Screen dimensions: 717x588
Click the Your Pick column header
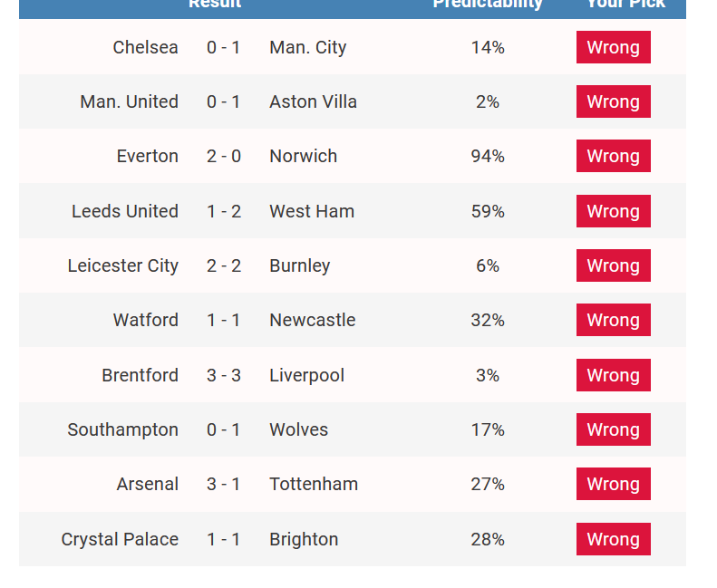(x=626, y=4)
